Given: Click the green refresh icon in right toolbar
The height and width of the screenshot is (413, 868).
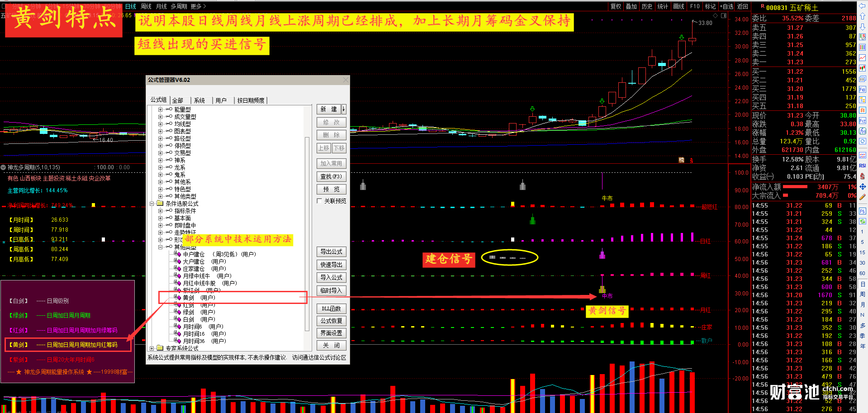Looking at the screenshot, I should (863, 221).
